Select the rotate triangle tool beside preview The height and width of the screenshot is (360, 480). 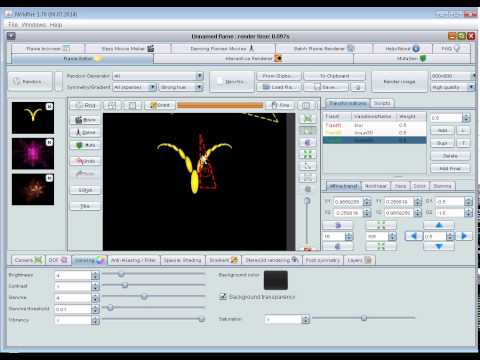pyautogui.click(x=308, y=142)
